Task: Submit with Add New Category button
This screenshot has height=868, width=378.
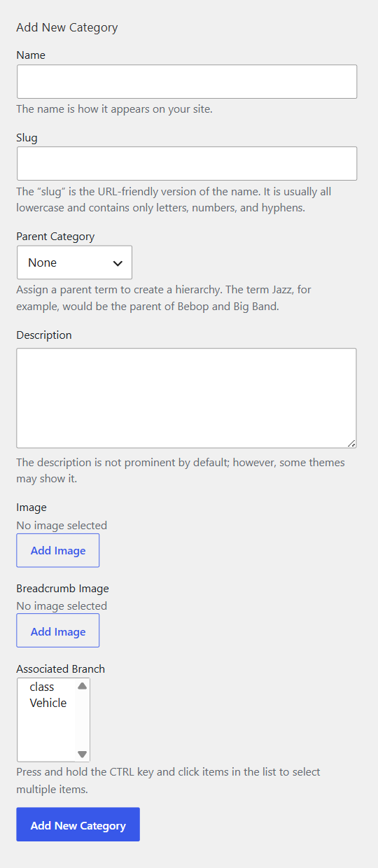Action: 78,825
